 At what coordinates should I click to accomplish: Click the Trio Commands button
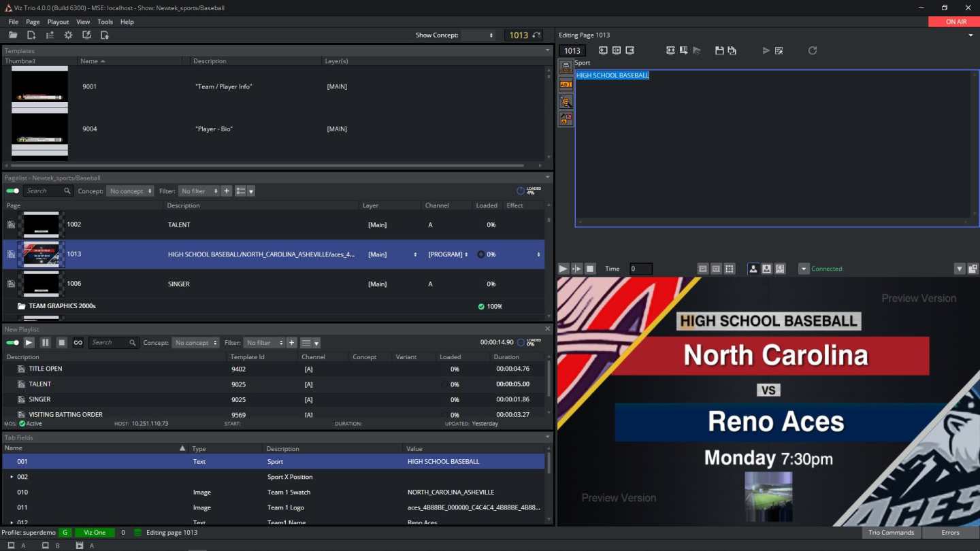pos(891,532)
